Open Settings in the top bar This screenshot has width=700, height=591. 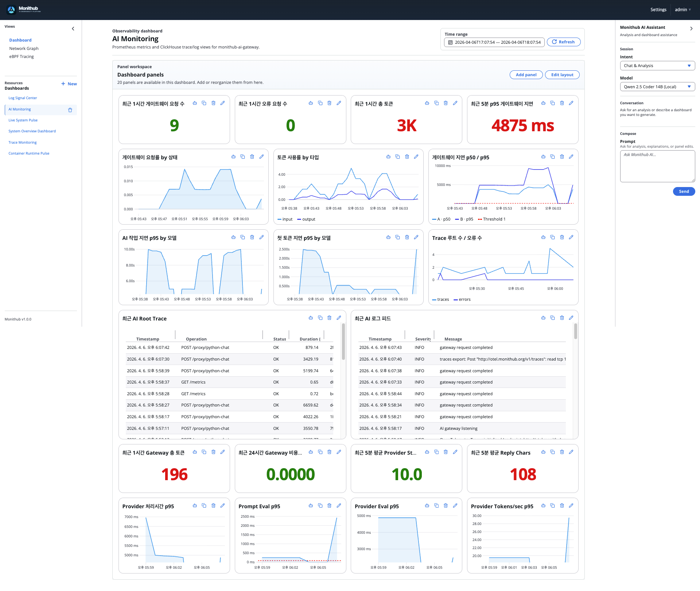tap(658, 9)
